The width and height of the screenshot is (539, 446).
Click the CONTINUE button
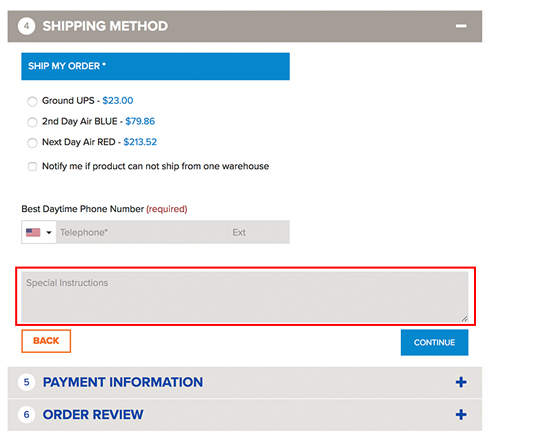point(434,342)
